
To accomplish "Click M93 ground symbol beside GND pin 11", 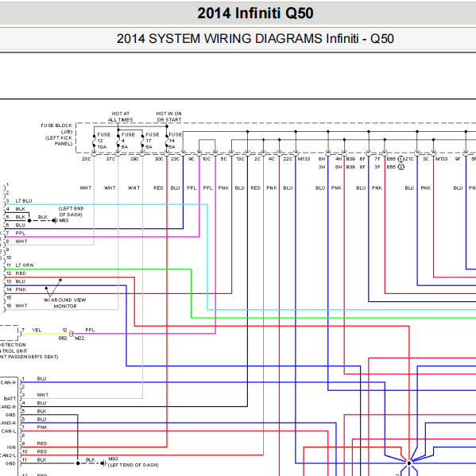I will click(x=104, y=463).
